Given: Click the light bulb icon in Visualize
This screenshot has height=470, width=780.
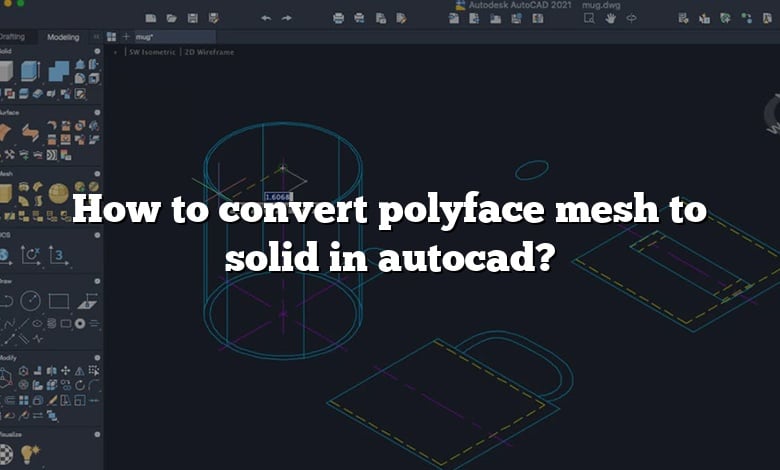Looking at the screenshot, I should pos(30,454).
